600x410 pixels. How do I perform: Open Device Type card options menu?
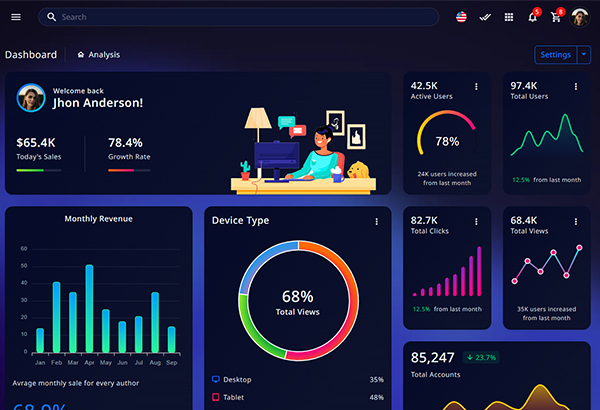(377, 221)
